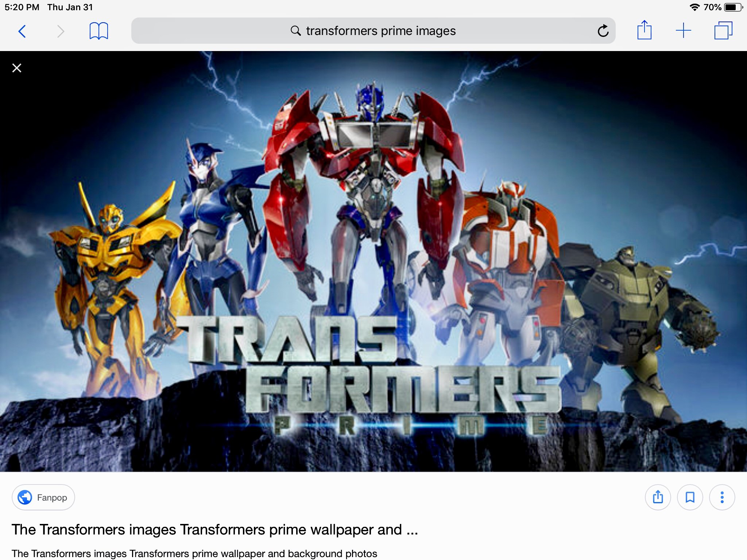Save the image with the bookmark icon
The image size is (747, 560).
pyautogui.click(x=690, y=497)
